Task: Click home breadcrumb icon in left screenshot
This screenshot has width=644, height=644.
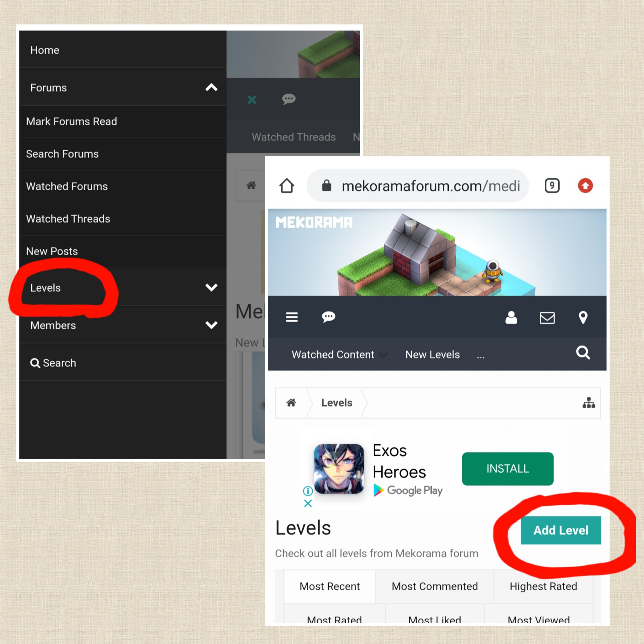Action: coord(251,185)
